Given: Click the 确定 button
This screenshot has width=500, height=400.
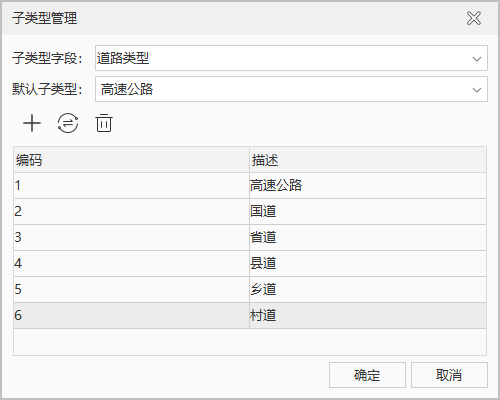Looking at the screenshot, I should click(367, 375).
